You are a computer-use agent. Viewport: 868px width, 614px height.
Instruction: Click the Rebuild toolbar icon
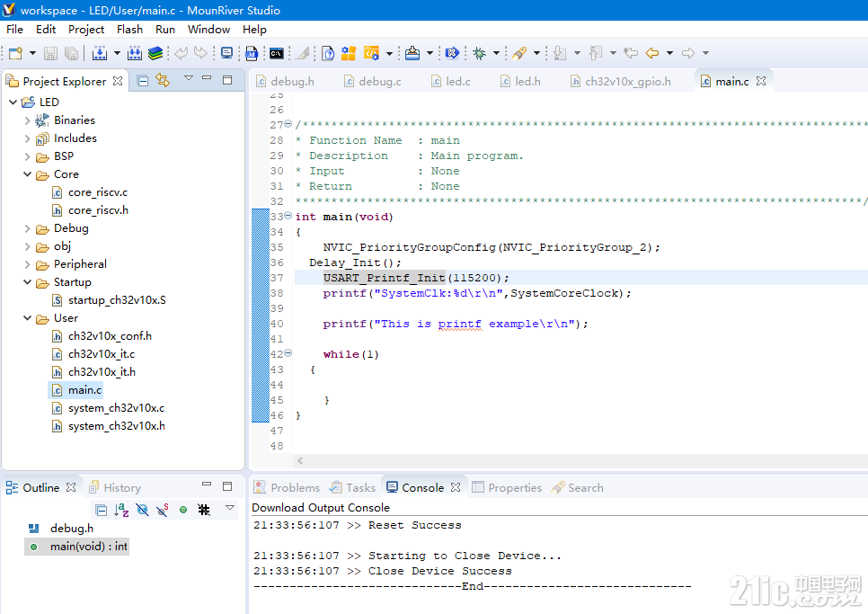tap(135, 53)
